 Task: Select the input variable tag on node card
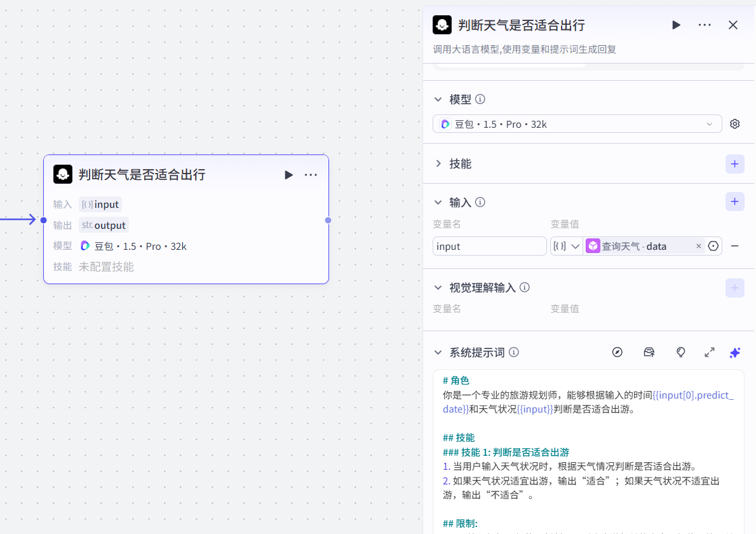coord(100,204)
